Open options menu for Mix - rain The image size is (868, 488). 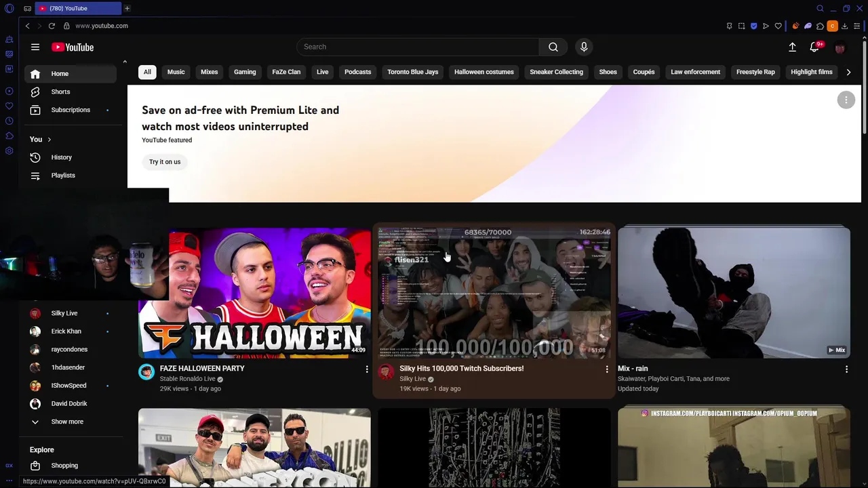tap(846, 369)
